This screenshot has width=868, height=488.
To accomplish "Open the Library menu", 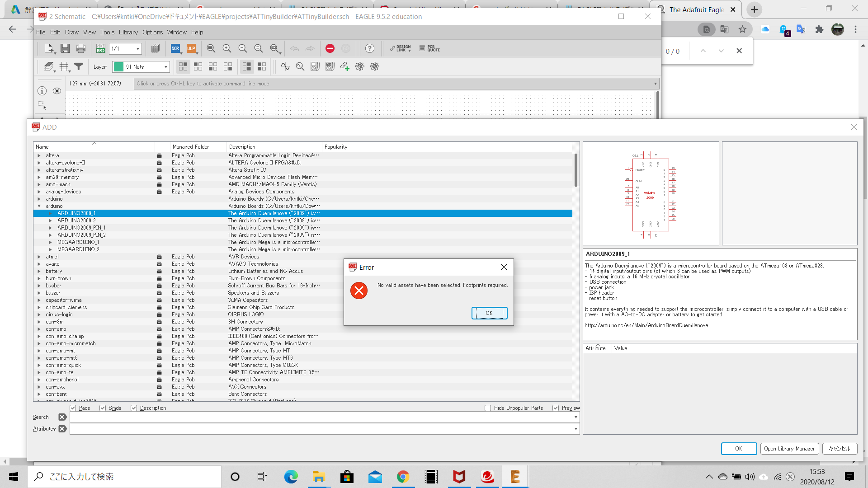I will [x=128, y=32].
